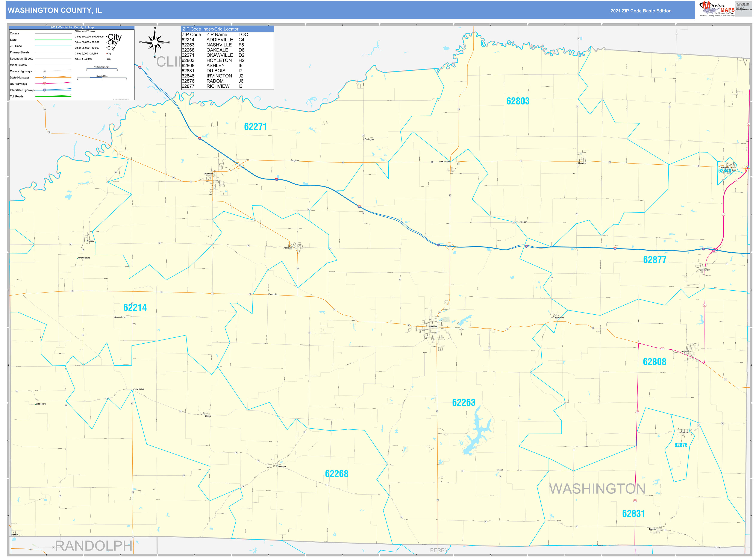Toggle the ZIP Code legend line
Viewport: 756px width, 558px height.
(x=16, y=45)
